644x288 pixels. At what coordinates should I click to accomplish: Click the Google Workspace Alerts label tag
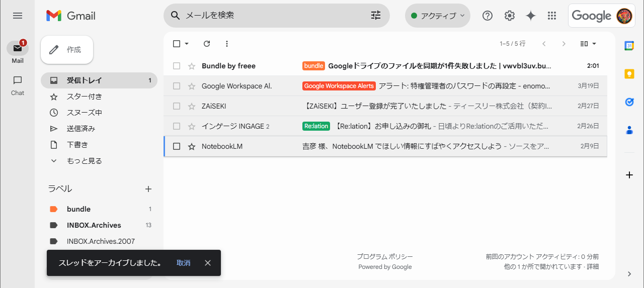[339, 86]
